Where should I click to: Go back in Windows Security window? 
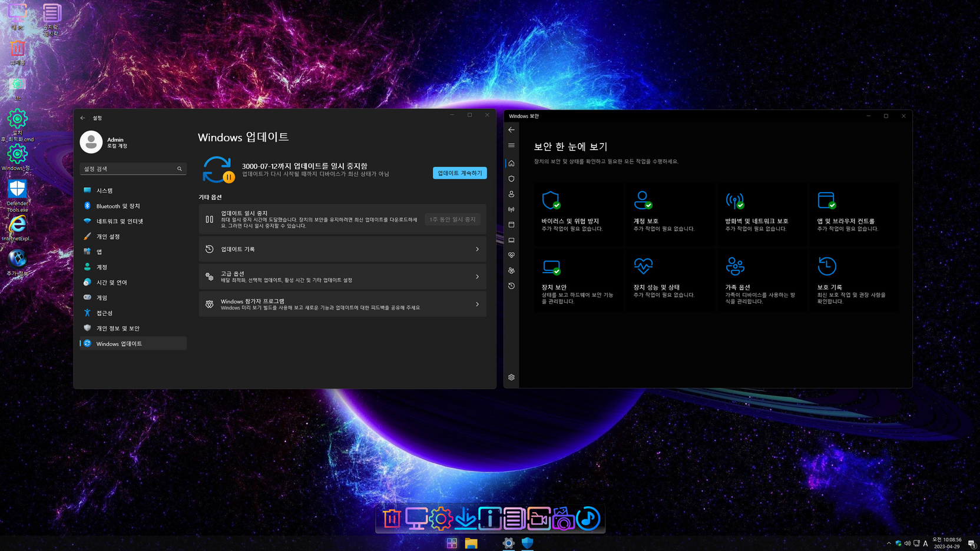[x=511, y=130]
